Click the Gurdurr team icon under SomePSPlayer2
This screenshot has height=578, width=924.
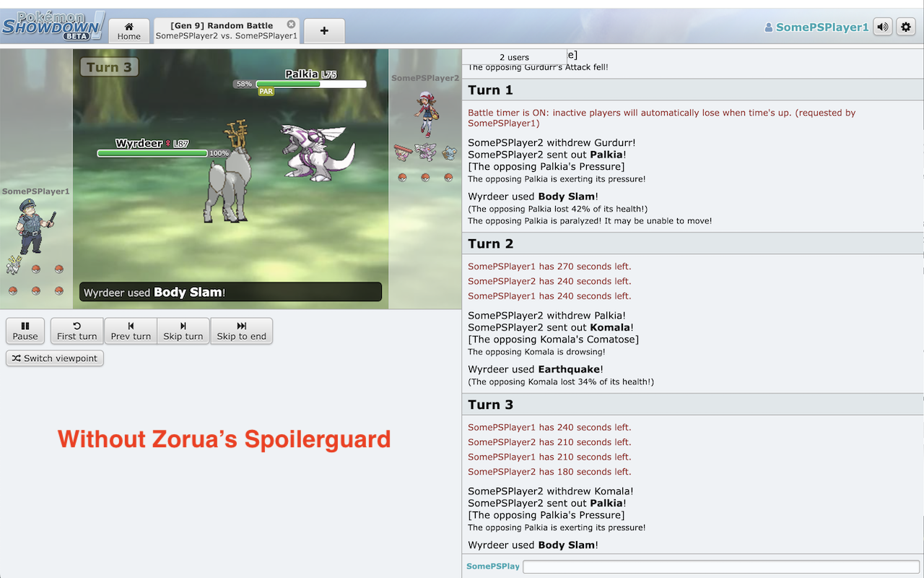403,152
